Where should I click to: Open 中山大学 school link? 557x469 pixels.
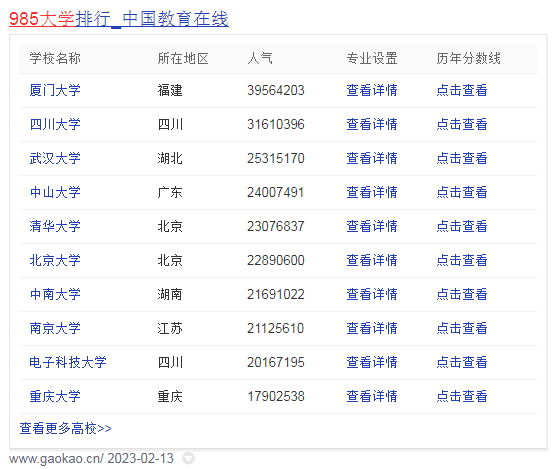(x=55, y=192)
